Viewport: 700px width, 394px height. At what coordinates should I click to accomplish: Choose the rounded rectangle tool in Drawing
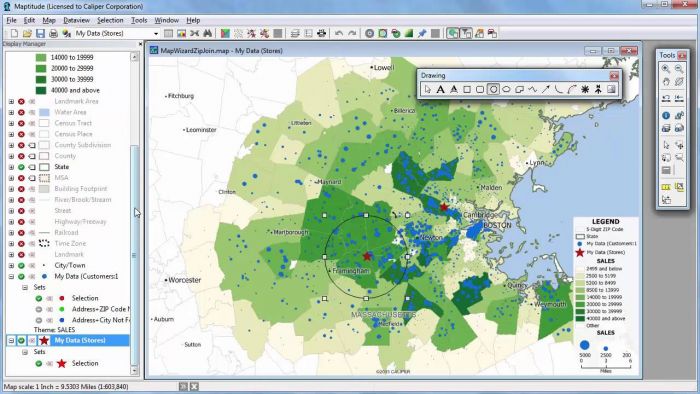[x=480, y=89]
